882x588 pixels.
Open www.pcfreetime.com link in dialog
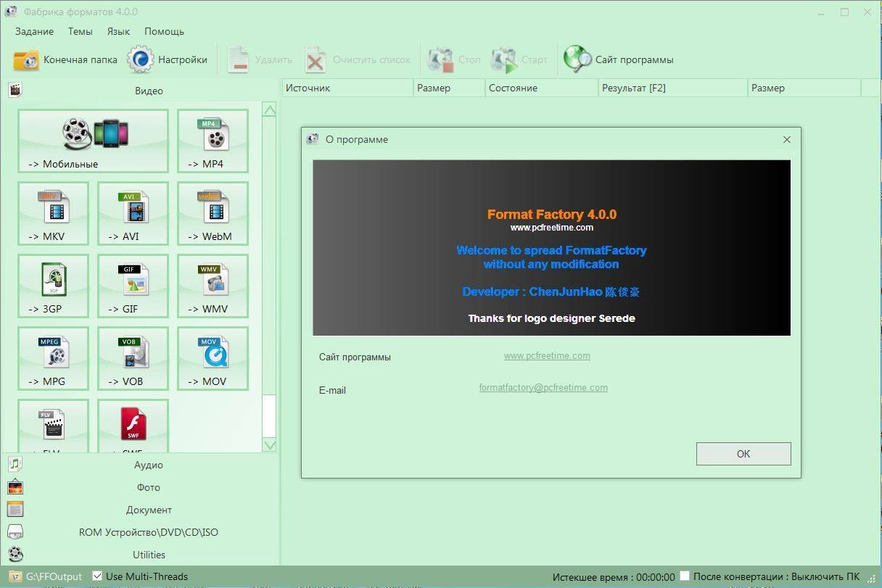547,356
